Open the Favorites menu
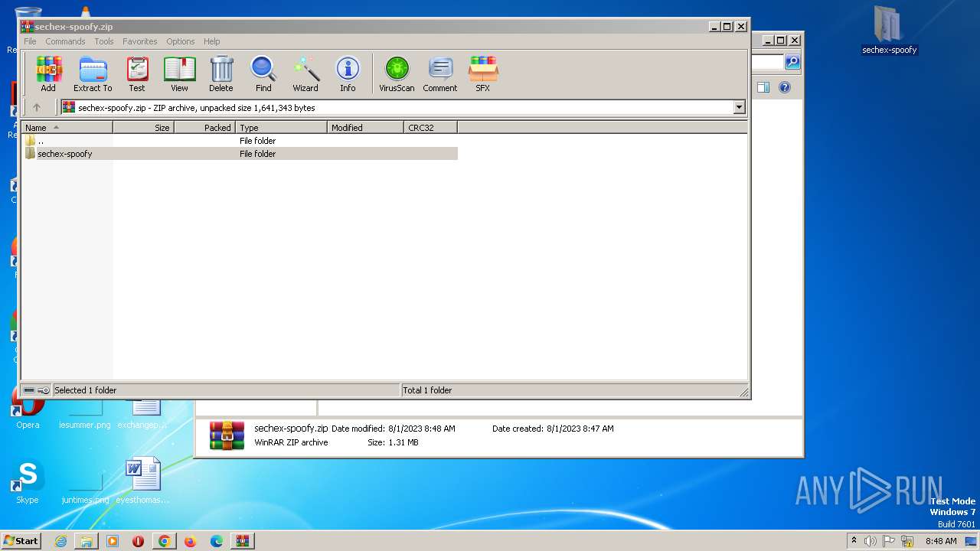 coord(140,41)
